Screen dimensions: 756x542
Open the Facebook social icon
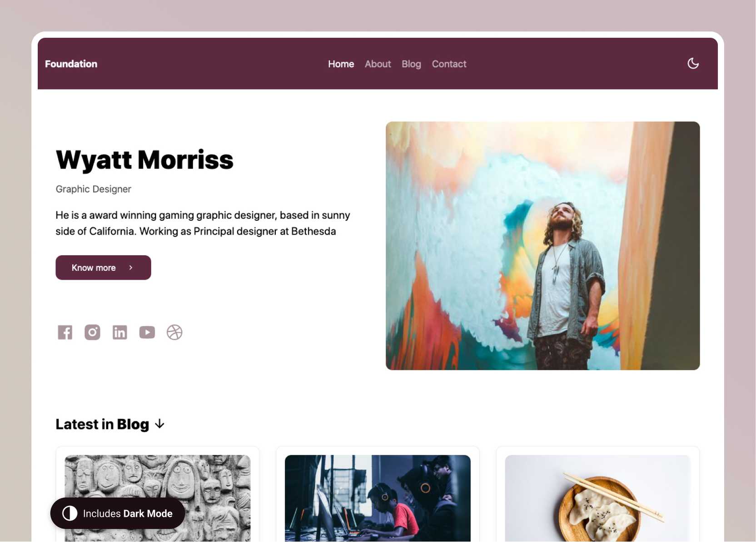pos(65,332)
